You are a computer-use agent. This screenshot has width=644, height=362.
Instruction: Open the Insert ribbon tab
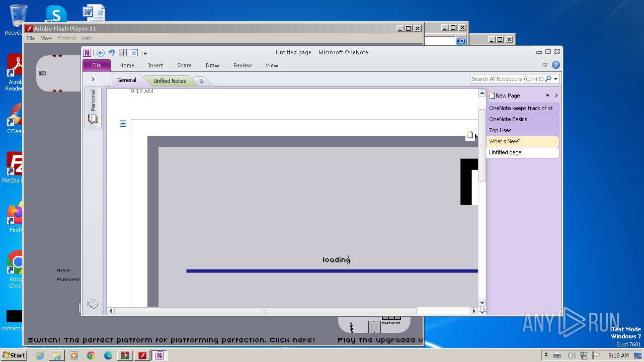pos(155,65)
